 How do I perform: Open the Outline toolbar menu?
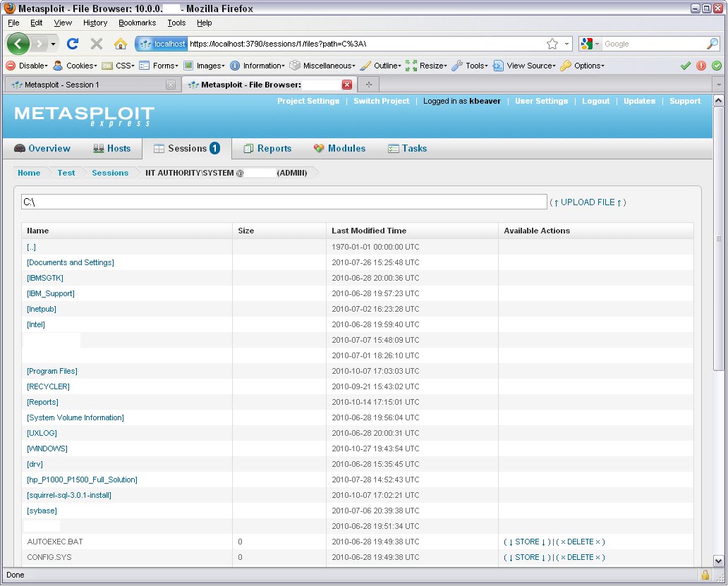point(380,66)
